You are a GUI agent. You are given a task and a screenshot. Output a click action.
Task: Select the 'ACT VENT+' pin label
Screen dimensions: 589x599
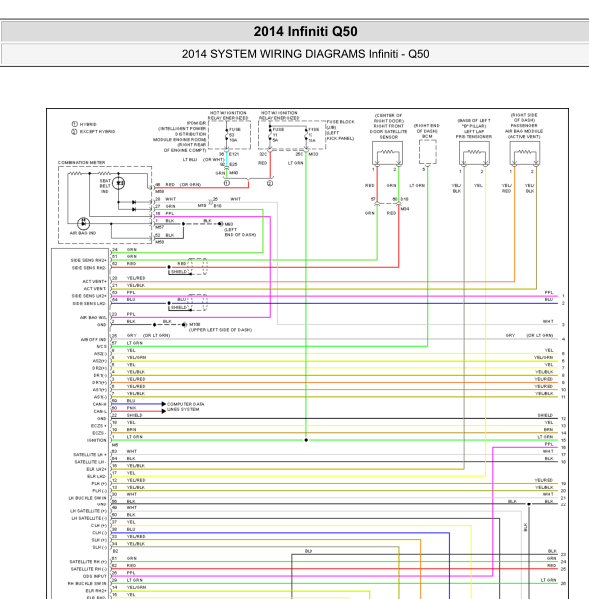click(94, 282)
